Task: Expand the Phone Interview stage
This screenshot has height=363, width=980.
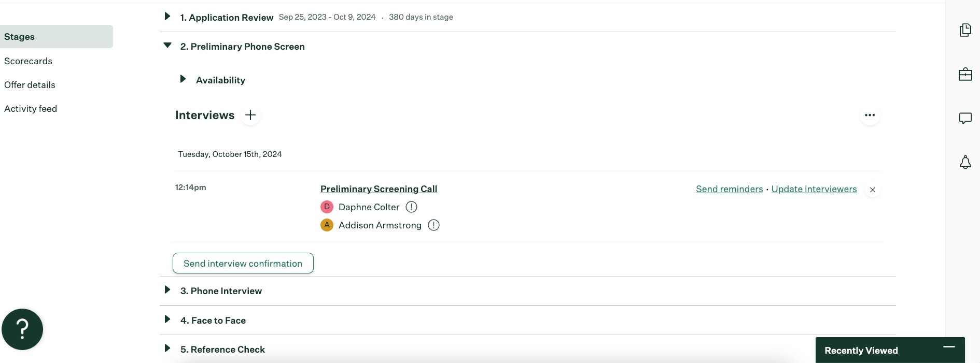Action: (167, 290)
